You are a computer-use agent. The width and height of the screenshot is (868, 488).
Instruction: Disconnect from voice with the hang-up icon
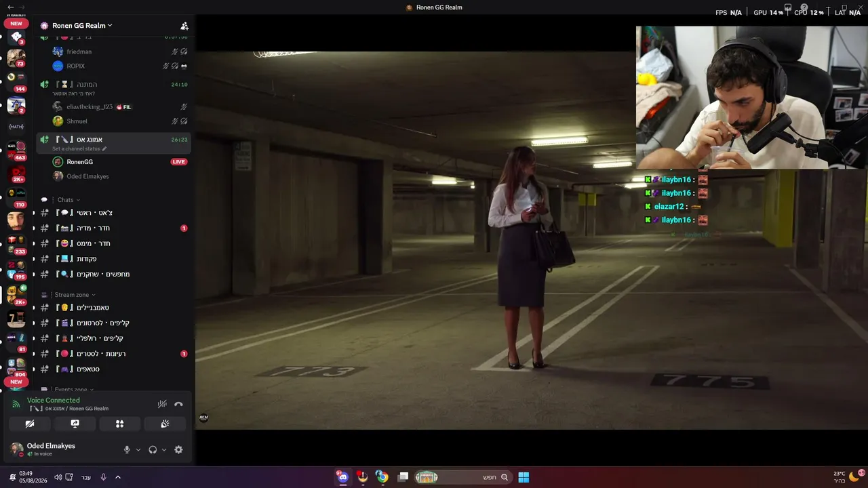[x=178, y=404]
